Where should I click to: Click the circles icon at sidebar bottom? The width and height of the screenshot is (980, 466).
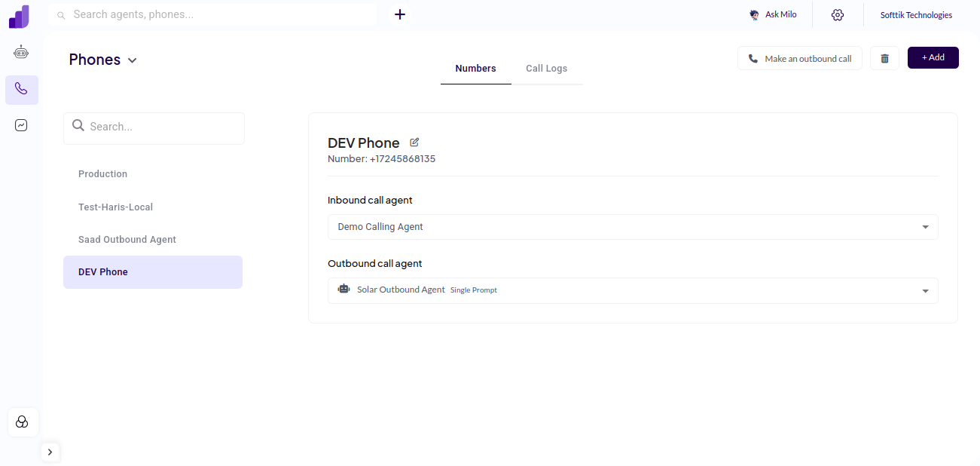click(22, 422)
